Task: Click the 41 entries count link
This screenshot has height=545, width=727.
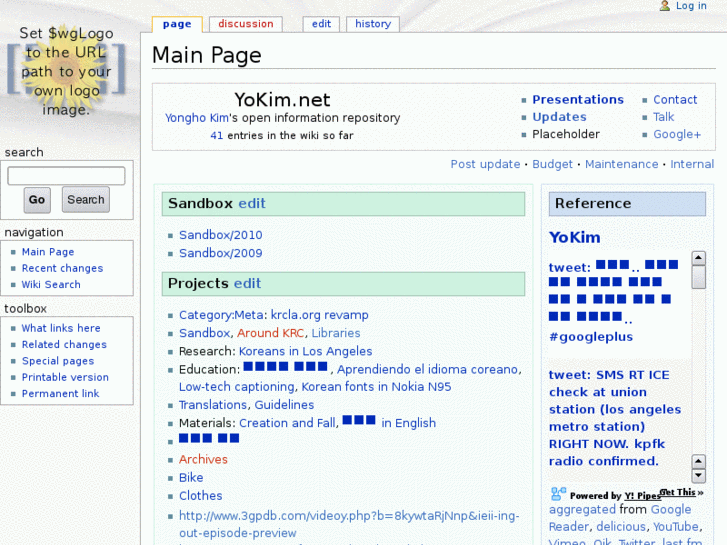Action: (217, 135)
